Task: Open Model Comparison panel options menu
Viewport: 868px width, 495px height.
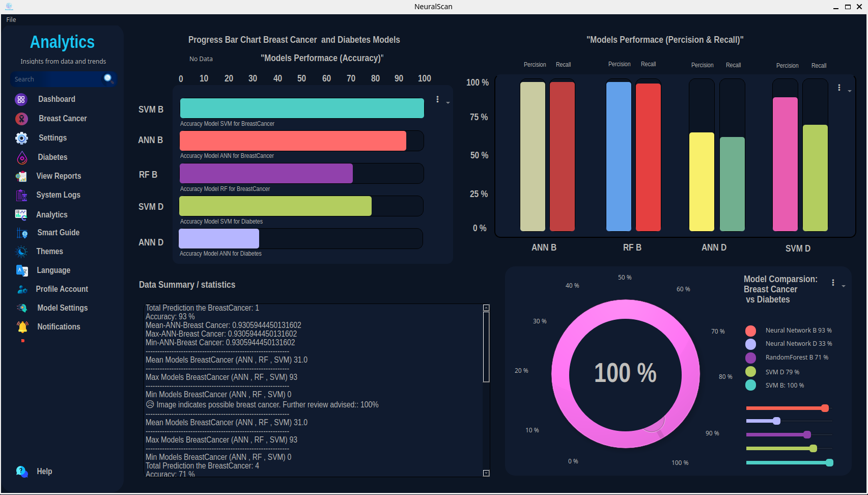Action: [x=833, y=283]
